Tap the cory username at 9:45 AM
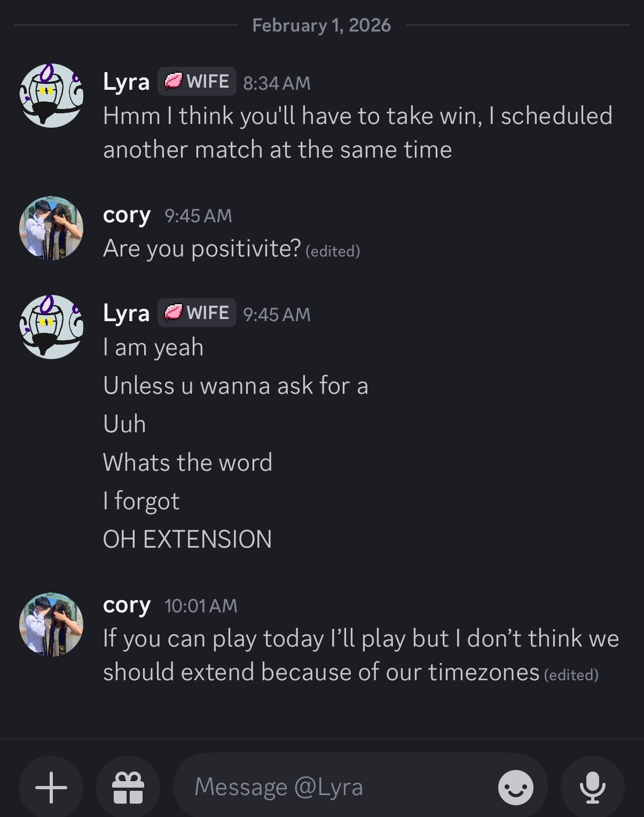The height and width of the screenshot is (817, 644). pos(127,215)
